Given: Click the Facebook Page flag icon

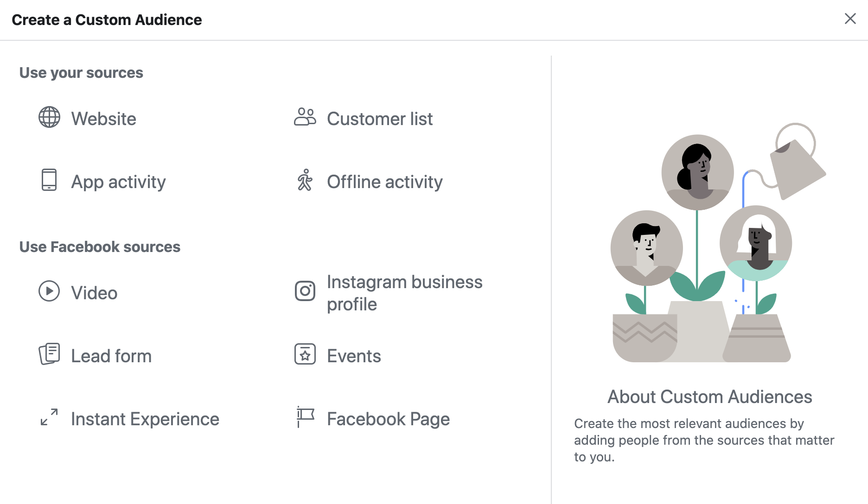Looking at the screenshot, I should tap(305, 417).
